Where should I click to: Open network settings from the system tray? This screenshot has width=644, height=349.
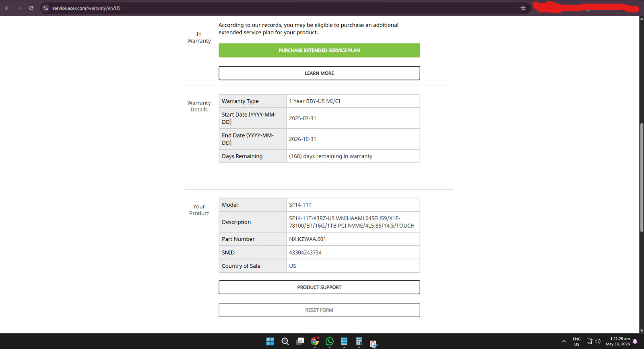[589, 341]
